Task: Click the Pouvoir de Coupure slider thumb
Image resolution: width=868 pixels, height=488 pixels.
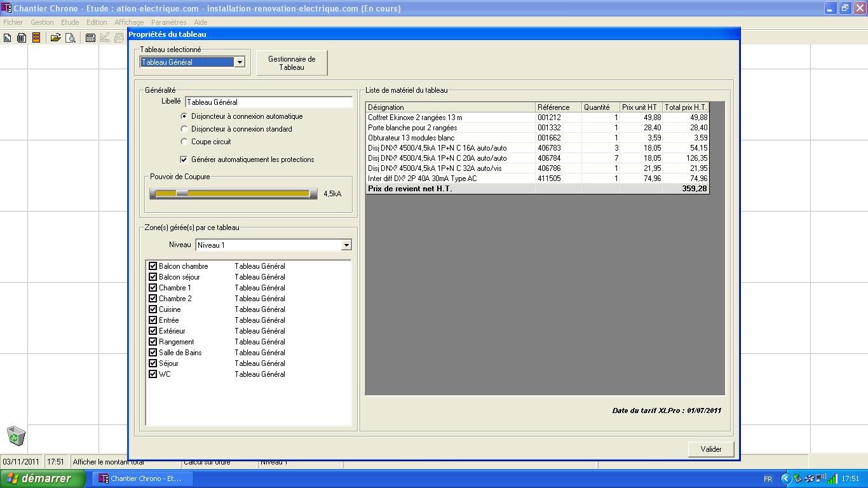Action: tap(182, 193)
